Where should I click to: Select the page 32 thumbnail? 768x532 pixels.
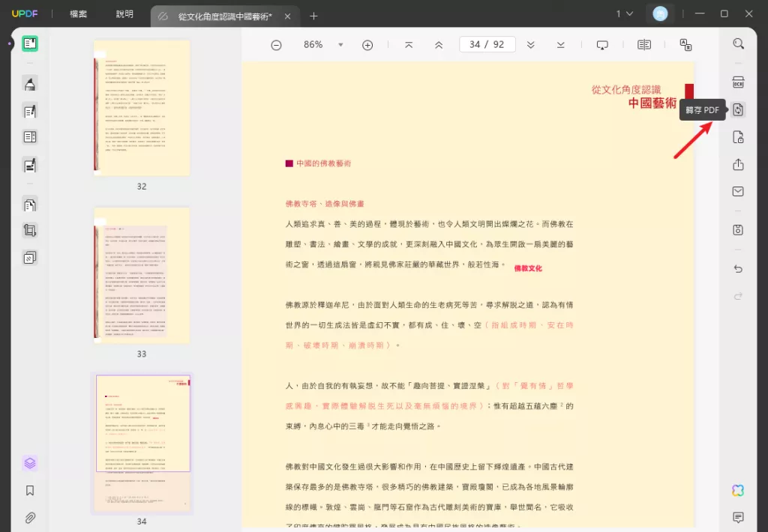[x=142, y=108]
